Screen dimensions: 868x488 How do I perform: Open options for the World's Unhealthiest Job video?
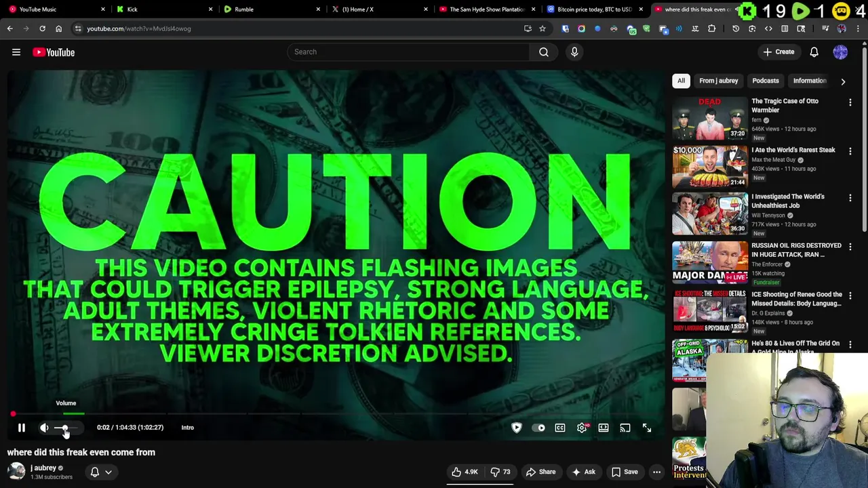tap(850, 198)
